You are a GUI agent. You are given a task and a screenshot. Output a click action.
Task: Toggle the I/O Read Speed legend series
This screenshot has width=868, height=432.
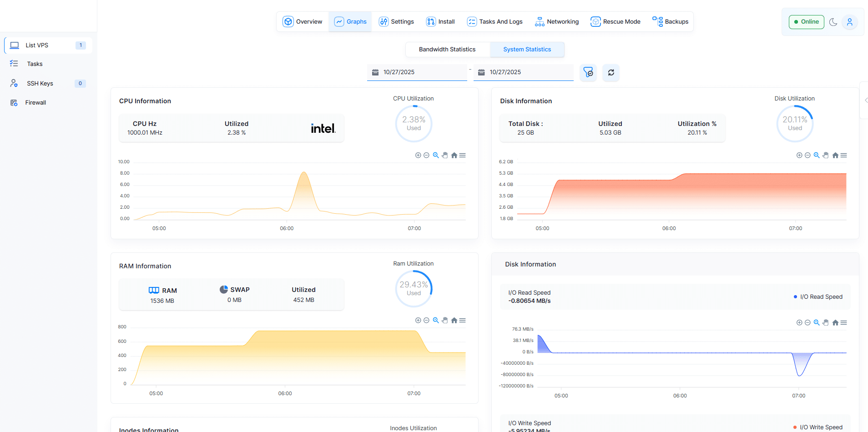[818, 297]
